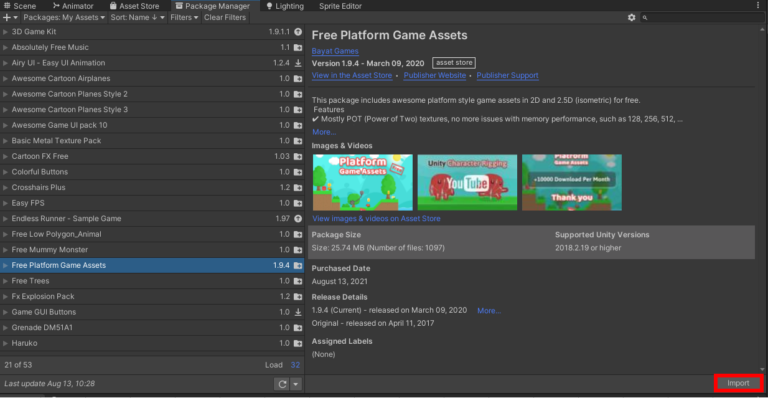Screen dimensions: 768x398
Task: Open the Unity Character Rigging YouTube thumbnail
Action: pyautogui.click(x=467, y=183)
